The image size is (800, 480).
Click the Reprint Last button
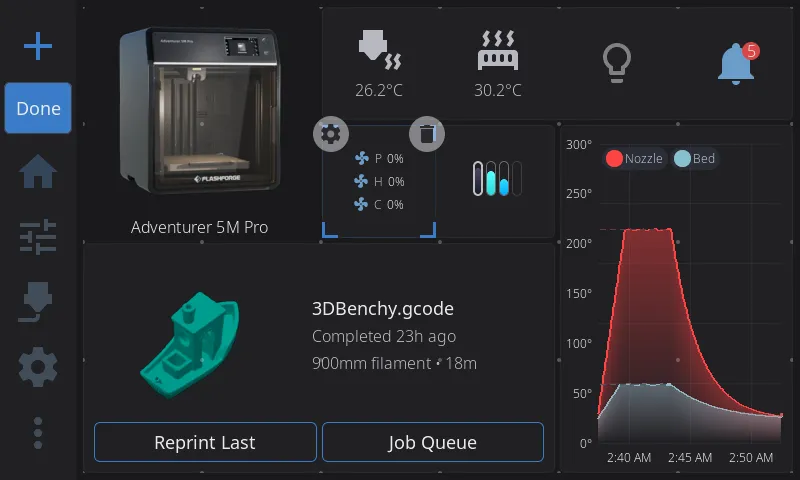(205, 442)
